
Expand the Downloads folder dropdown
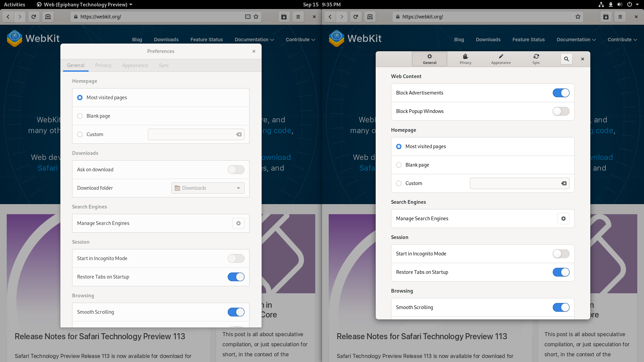[x=238, y=188]
